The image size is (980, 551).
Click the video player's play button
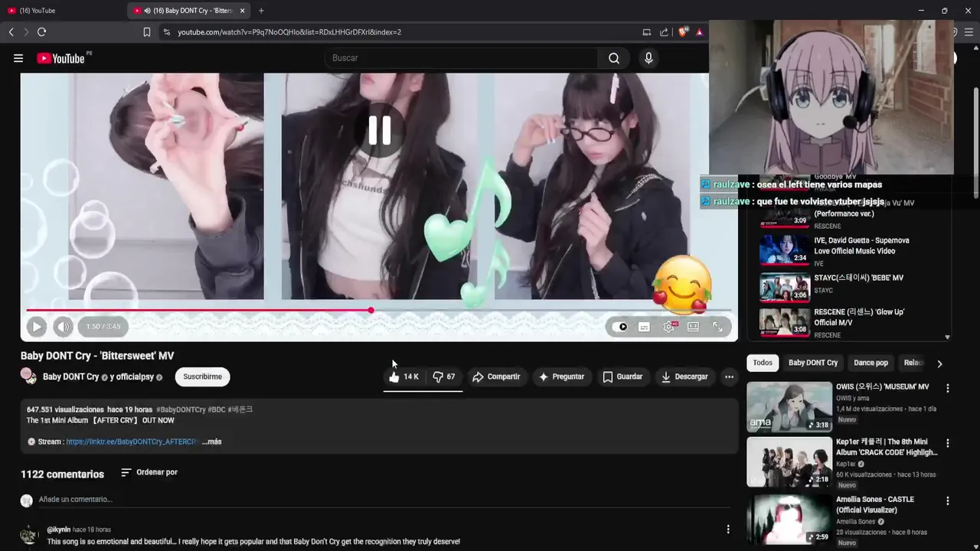[x=36, y=327]
